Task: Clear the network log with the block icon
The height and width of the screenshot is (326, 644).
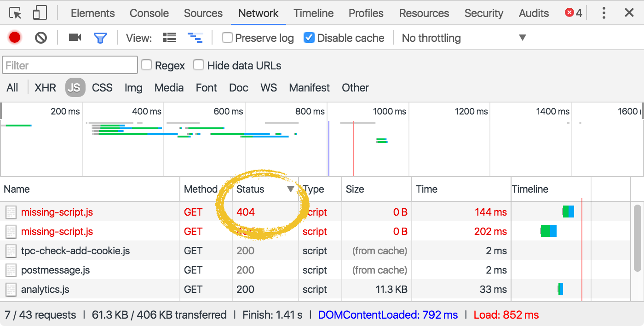Action: tap(40, 38)
